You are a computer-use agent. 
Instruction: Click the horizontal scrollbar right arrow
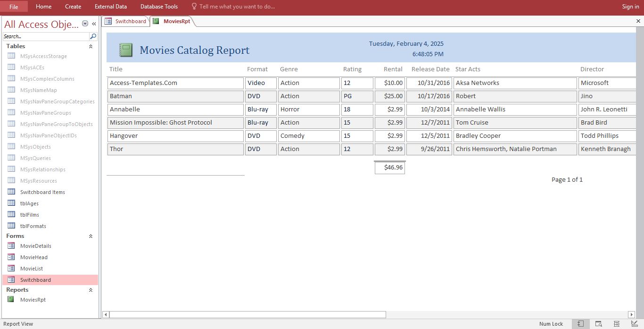tap(631, 314)
